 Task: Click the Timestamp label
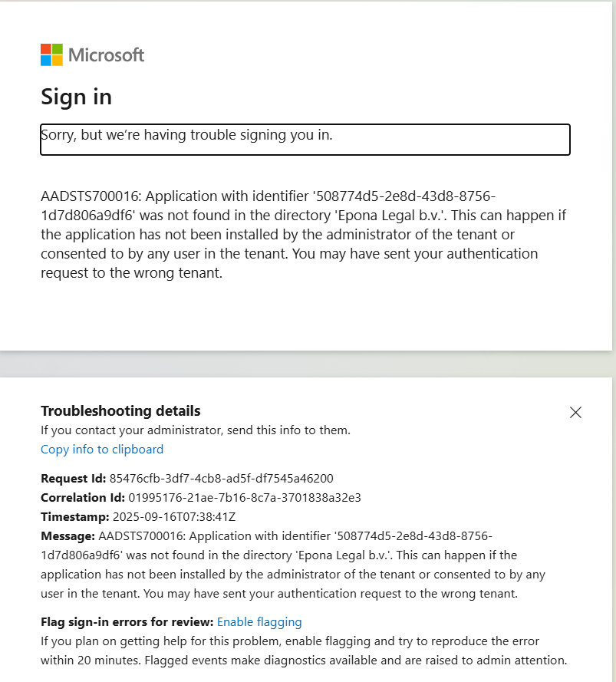pos(75,516)
